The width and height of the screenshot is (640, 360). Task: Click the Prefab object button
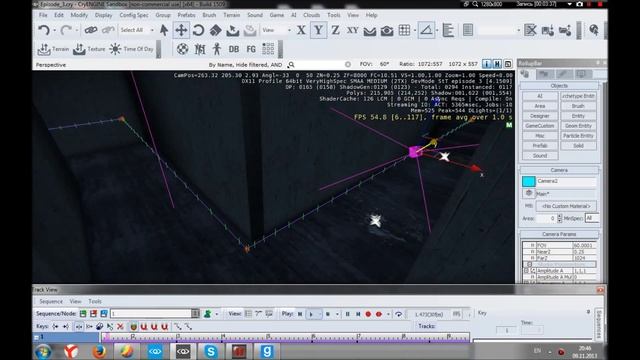click(x=540, y=145)
